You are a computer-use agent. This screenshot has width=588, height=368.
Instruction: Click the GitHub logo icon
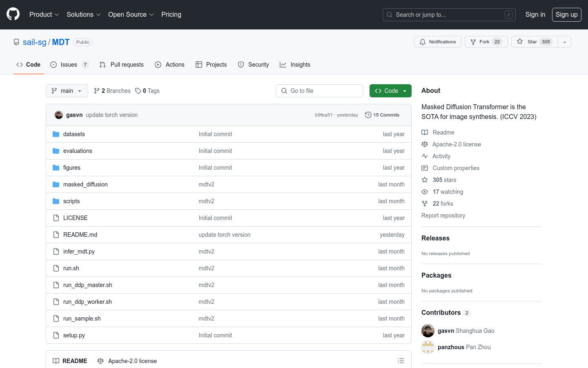point(13,14)
